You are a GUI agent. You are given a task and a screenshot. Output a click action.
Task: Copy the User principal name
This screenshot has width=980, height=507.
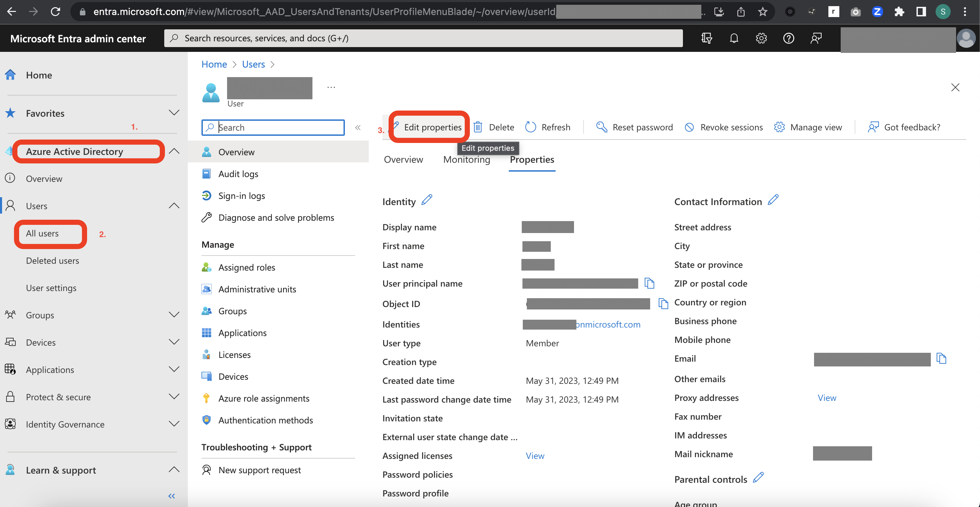(649, 283)
